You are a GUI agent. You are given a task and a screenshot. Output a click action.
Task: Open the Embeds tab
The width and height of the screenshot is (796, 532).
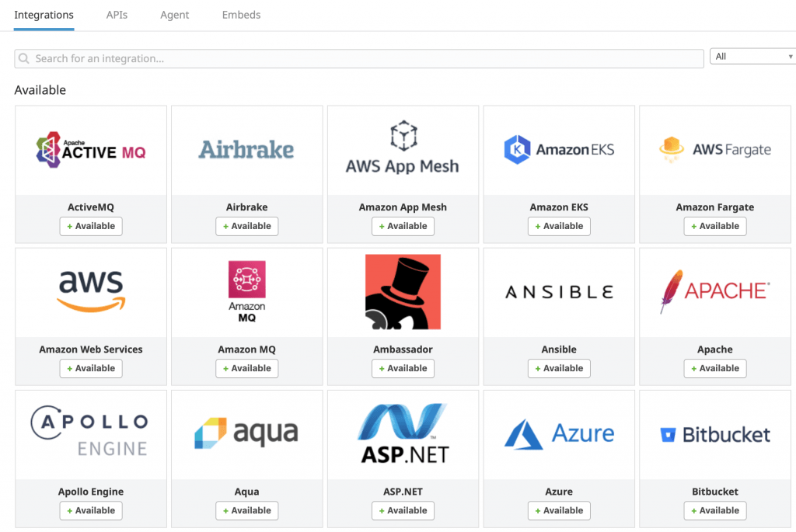click(241, 15)
